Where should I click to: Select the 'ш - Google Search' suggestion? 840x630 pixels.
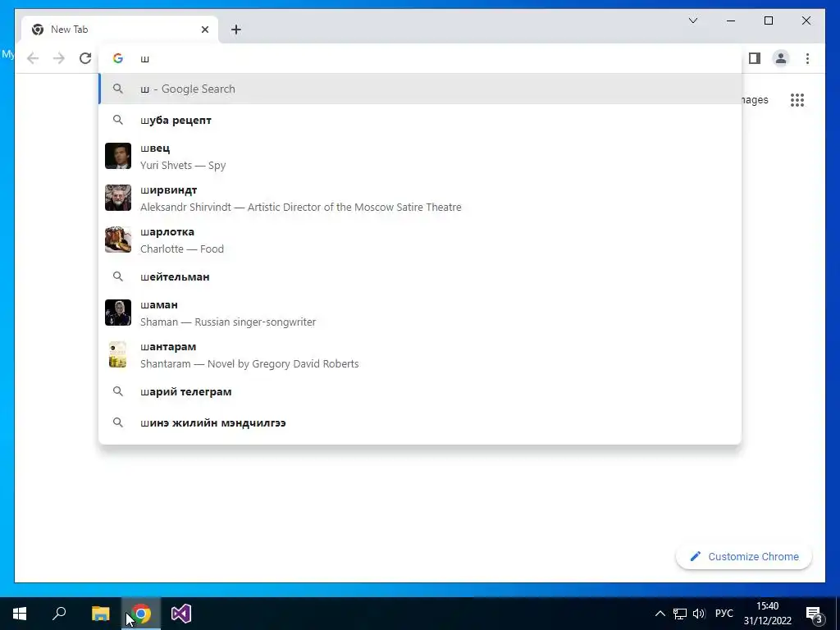pyautogui.click(x=420, y=89)
